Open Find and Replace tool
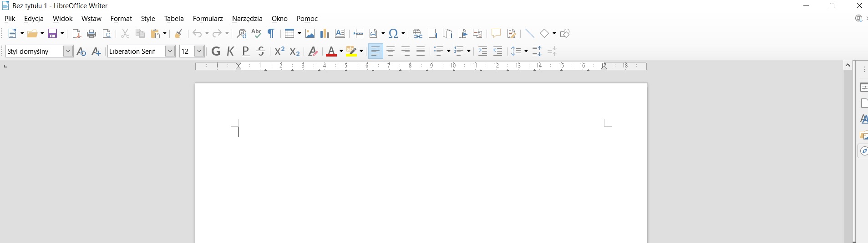This screenshot has height=243, width=868. [x=242, y=33]
